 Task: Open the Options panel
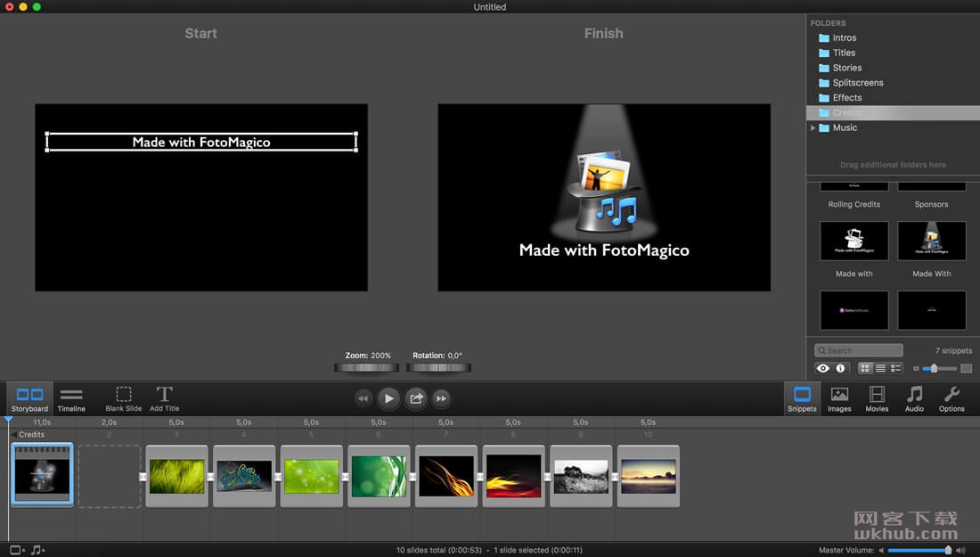[951, 398]
